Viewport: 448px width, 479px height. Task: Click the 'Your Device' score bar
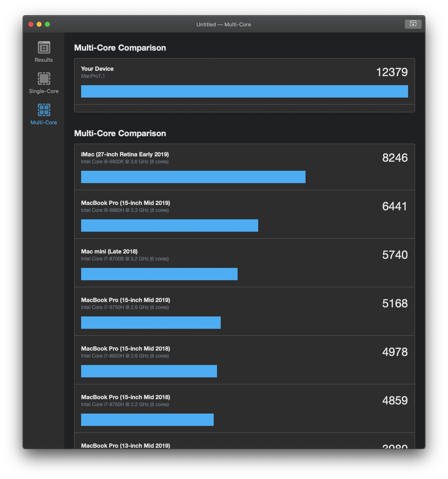(x=245, y=91)
